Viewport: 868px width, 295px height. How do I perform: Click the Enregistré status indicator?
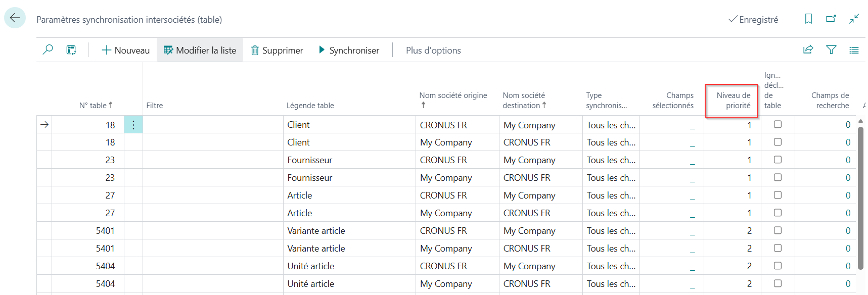(753, 19)
